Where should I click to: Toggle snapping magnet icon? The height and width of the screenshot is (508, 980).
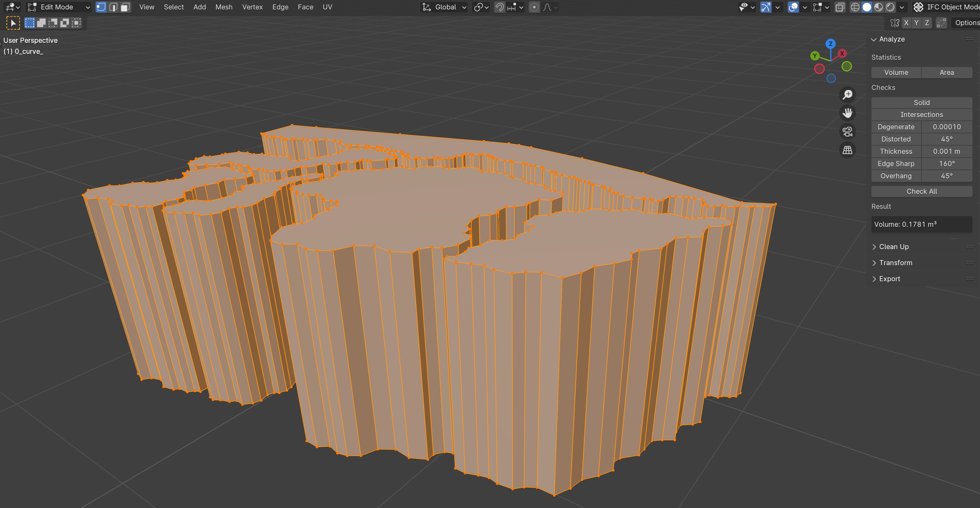point(500,7)
